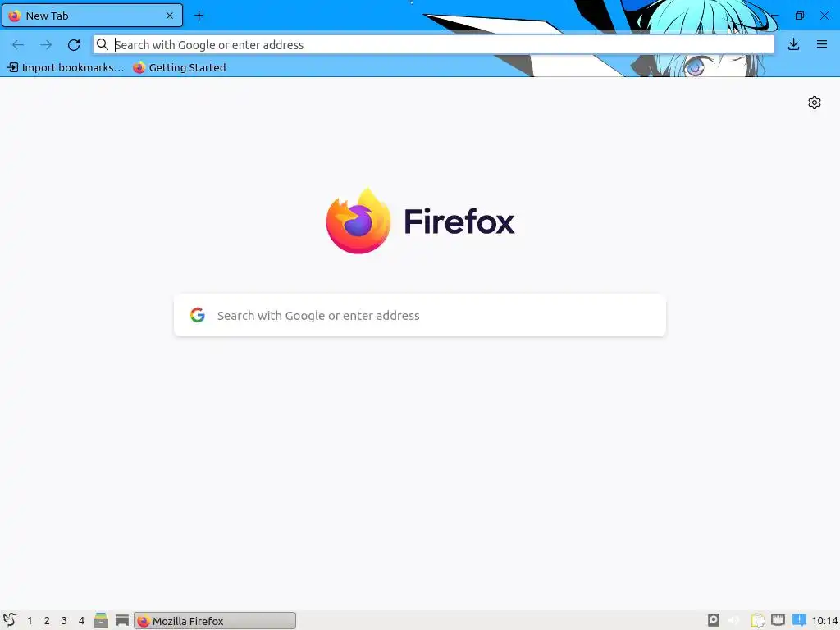Open the Firefox application menu
The height and width of the screenshot is (630, 840).
click(x=822, y=44)
